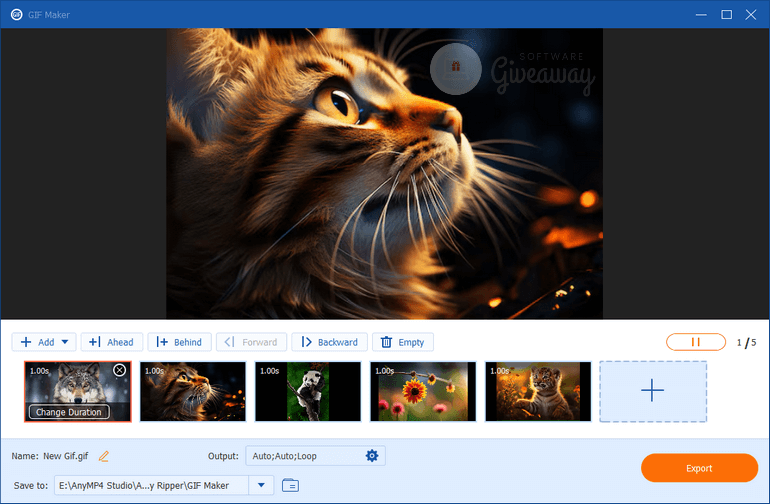Screen dimensions: 770x504
Task: Click Change Duration on the wolf frame
Action: [69, 412]
